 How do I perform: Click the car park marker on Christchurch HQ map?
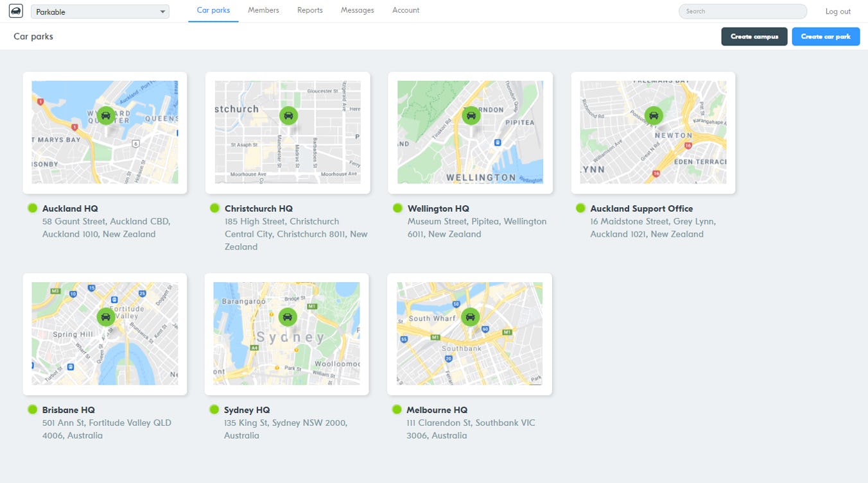coord(288,115)
